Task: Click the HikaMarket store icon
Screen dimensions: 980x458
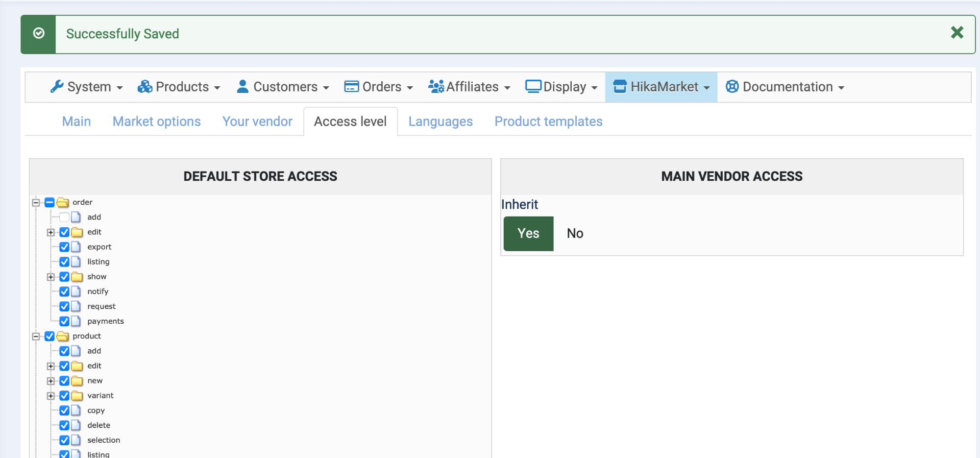Action: click(620, 87)
